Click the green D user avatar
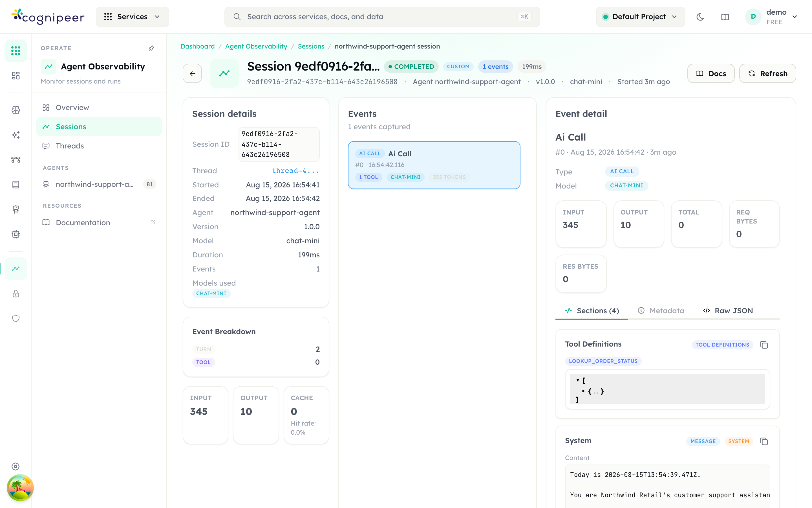Viewport: 812px width, 508px height. tap(753, 17)
